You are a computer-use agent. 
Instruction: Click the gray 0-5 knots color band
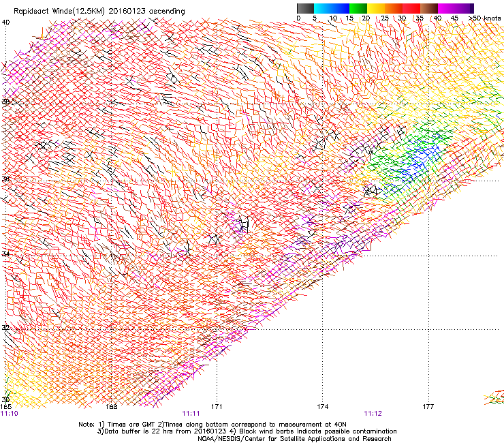(305, 8)
